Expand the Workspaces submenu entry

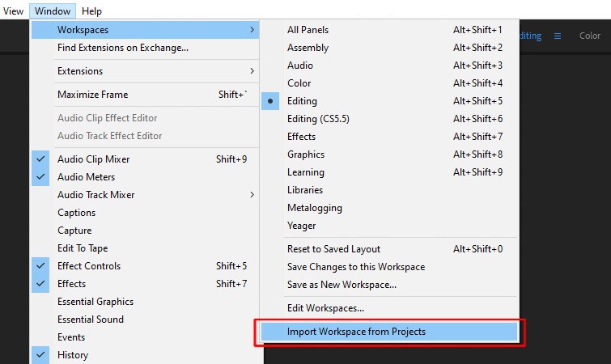coord(145,30)
